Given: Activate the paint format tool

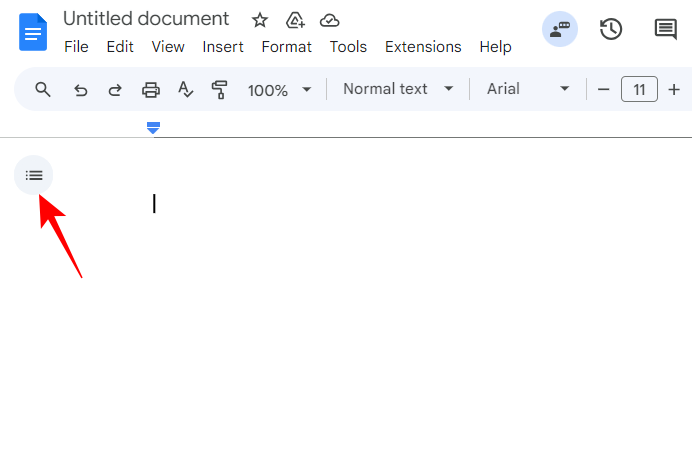Looking at the screenshot, I should pos(220,90).
